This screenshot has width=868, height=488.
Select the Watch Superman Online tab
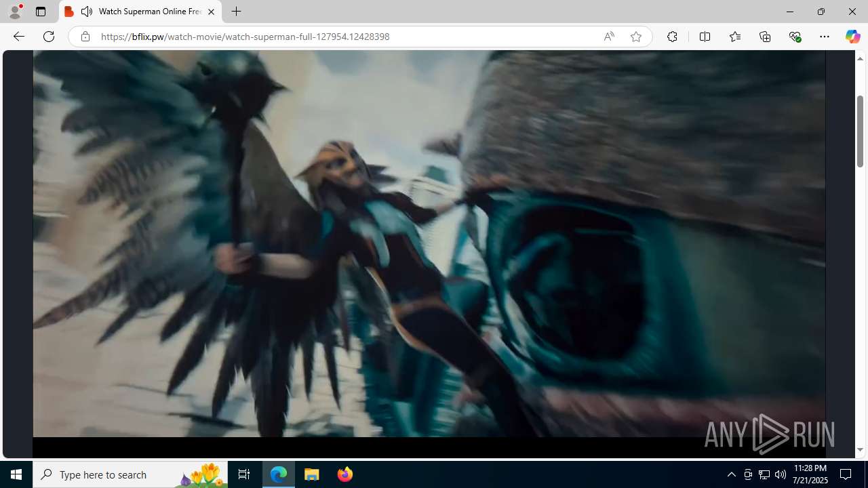(x=140, y=12)
